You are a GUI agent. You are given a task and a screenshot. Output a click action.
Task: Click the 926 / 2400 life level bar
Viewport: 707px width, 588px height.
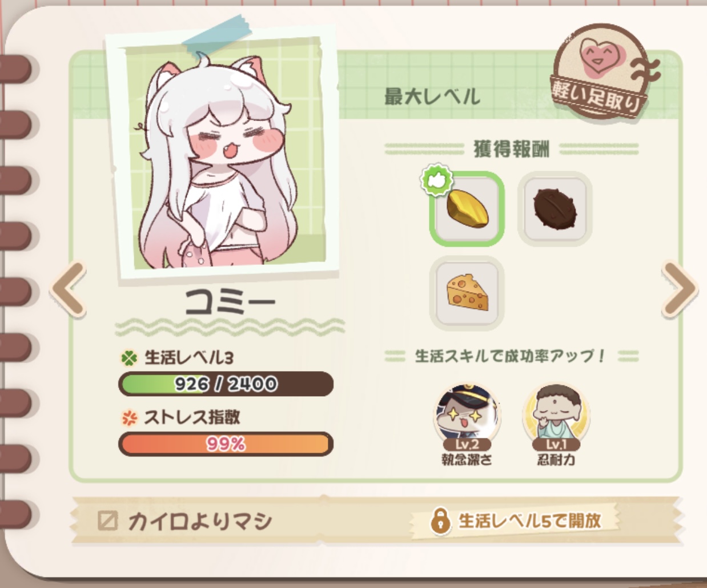click(x=226, y=384)
